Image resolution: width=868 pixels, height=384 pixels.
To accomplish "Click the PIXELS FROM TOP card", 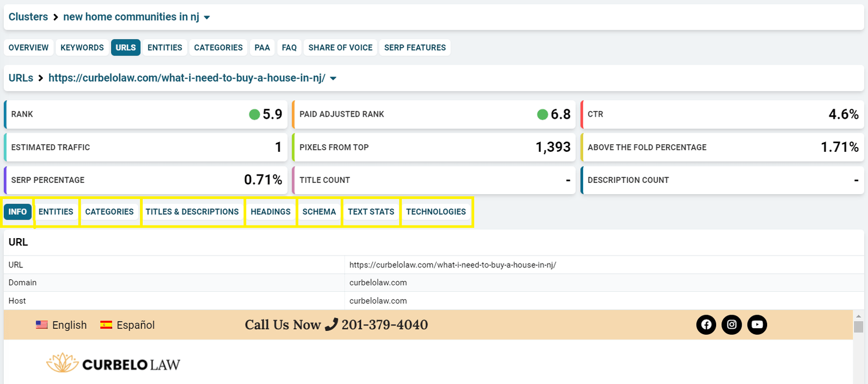I will (434, 147).
